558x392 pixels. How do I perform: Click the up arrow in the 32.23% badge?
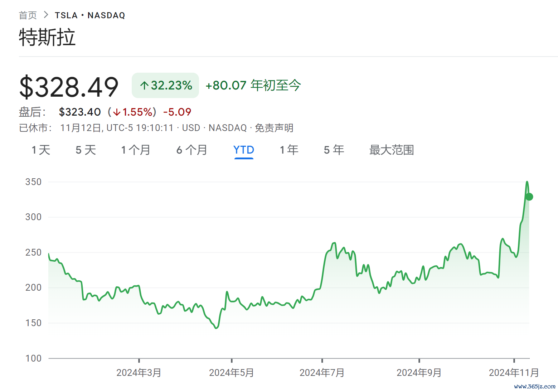tap(144, 86)
